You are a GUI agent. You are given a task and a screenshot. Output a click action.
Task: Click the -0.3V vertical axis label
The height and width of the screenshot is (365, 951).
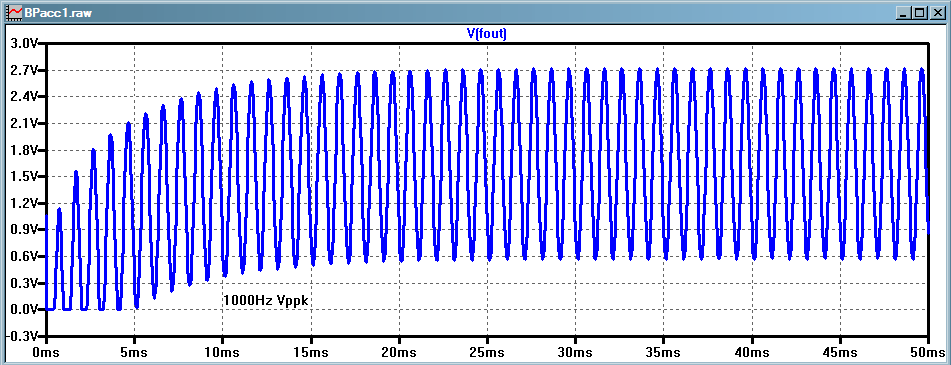21,335
